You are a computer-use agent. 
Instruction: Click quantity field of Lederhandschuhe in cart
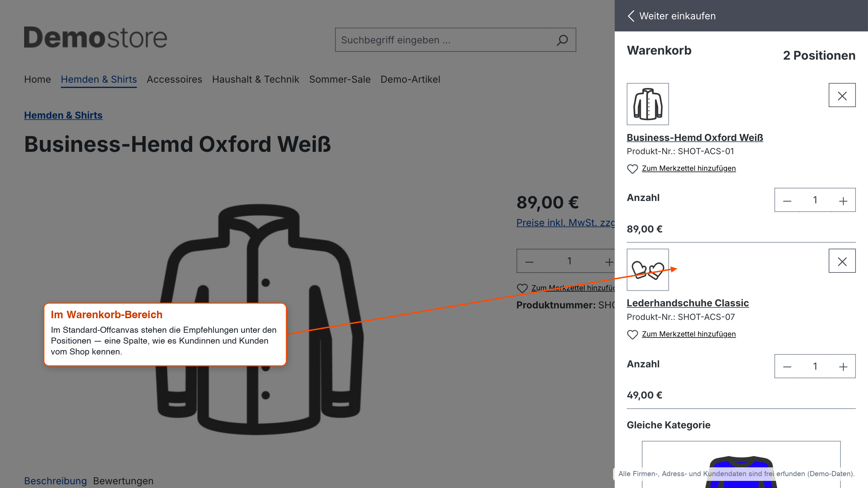[x=815, y=366]
